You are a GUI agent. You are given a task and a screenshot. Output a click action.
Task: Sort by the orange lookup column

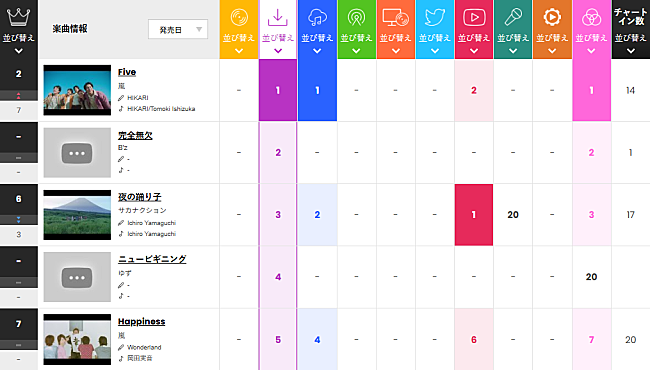pos(395,44)
